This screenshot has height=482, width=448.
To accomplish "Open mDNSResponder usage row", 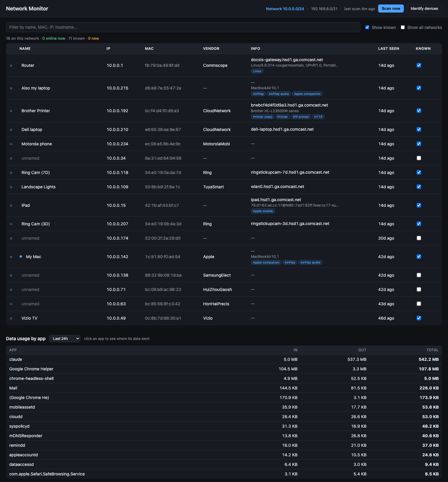I will pos(224,436).
